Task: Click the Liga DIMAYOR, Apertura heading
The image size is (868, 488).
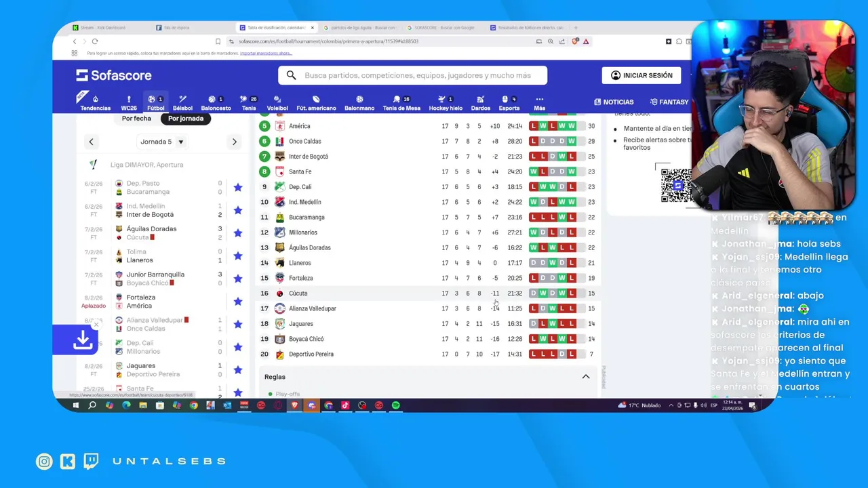Action: (x=146, y=165)
